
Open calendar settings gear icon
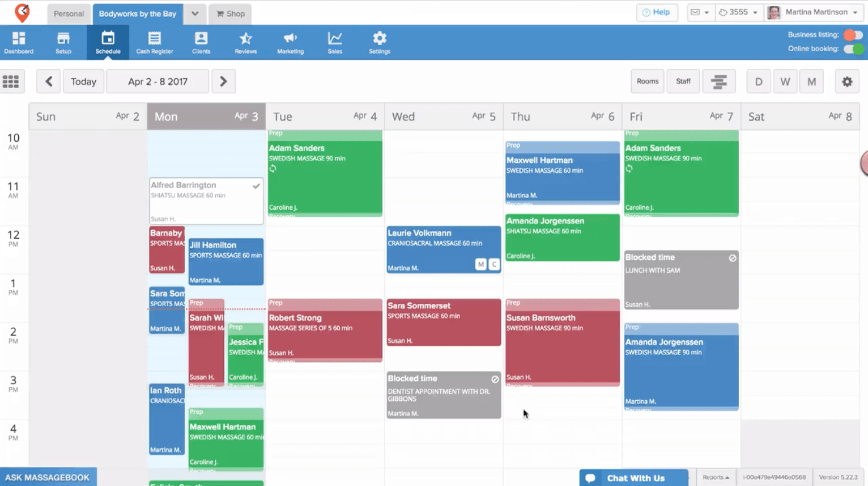pyautogui.click(x=847, y=82)
